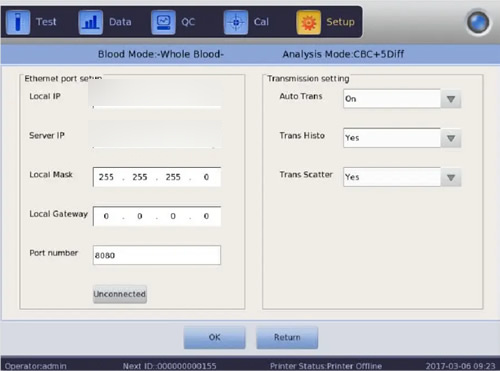
Task: Click the Local Gateway label
Action: [x=58, y=214]
